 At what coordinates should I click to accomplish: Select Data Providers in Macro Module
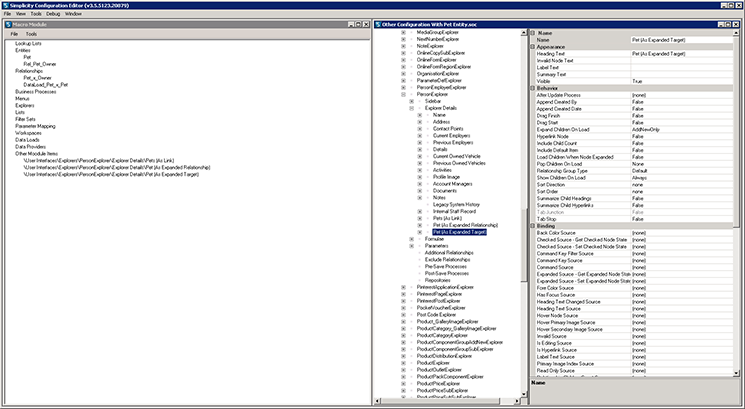30,147
